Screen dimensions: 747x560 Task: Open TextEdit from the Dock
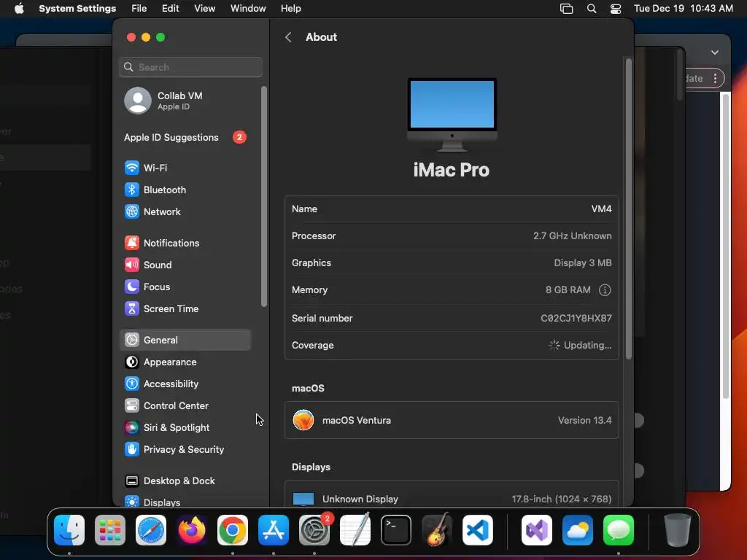[x=355, y=530]
